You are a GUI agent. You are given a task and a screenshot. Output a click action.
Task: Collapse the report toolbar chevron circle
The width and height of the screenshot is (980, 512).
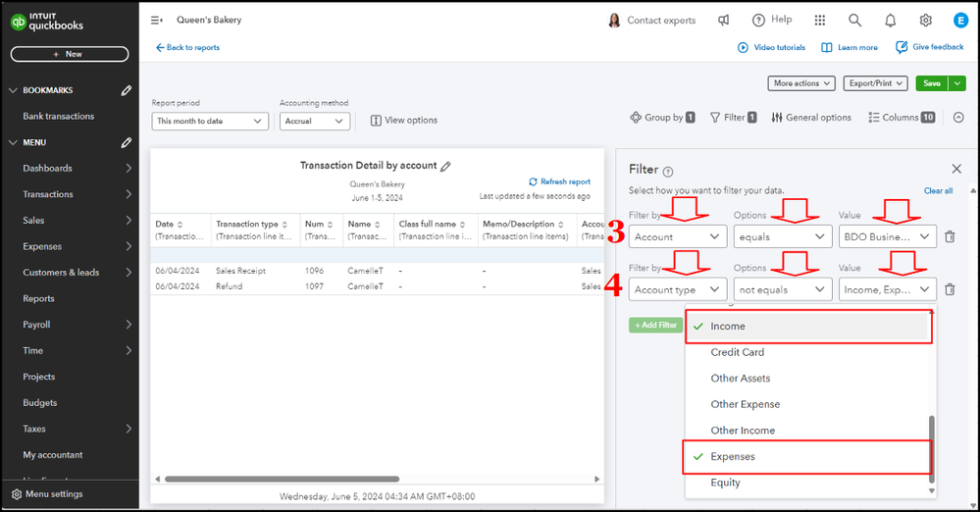point(958,118)
